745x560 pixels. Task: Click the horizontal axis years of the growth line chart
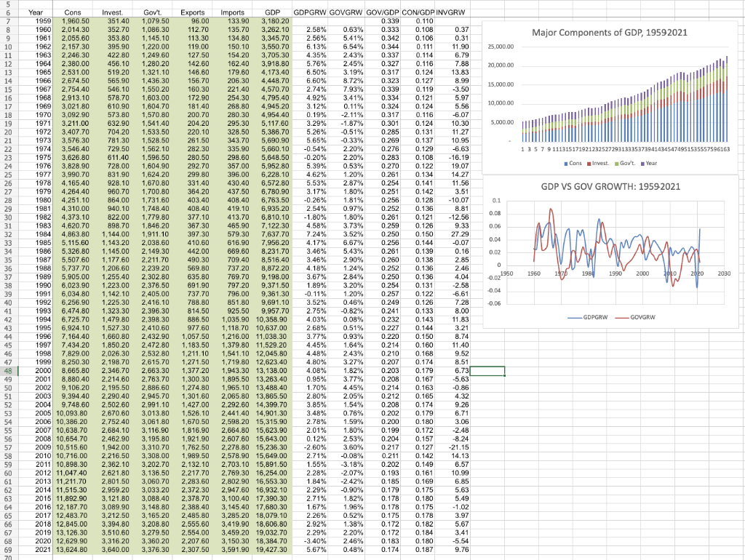pos(618,273)
